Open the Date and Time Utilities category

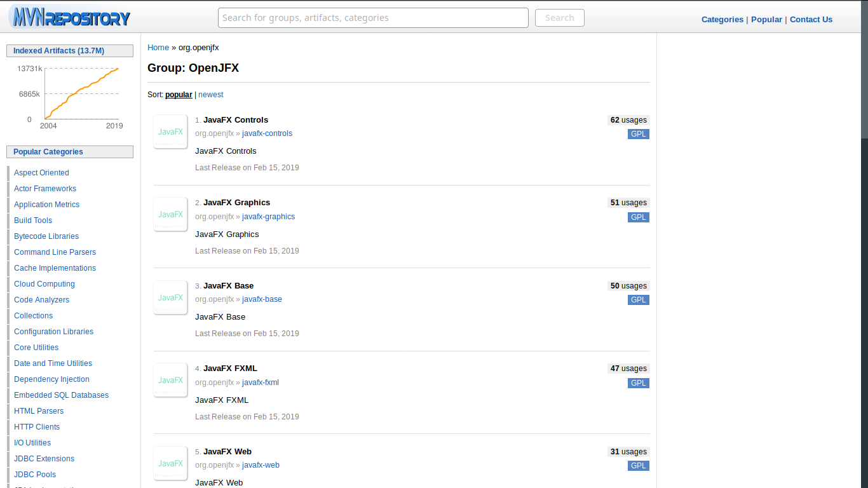pos(53,363)
